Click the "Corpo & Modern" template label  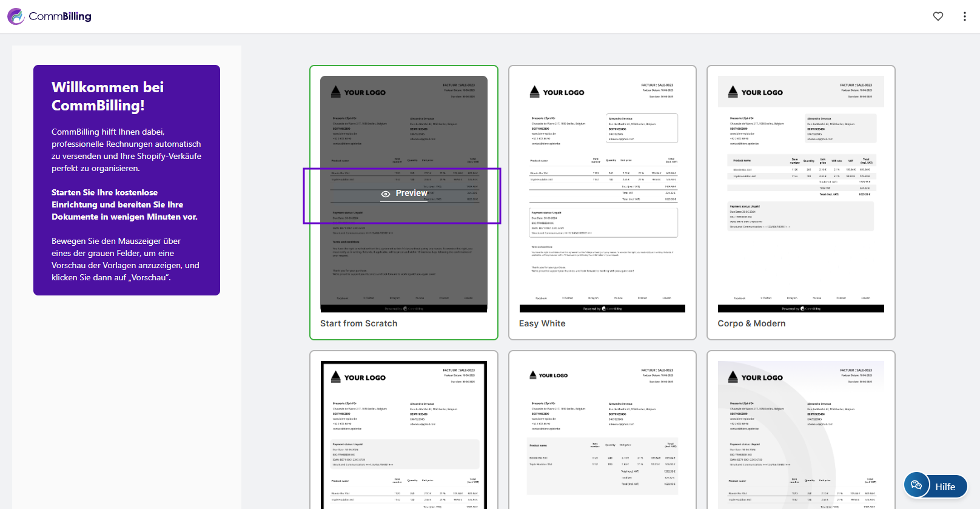coord(751,323)
